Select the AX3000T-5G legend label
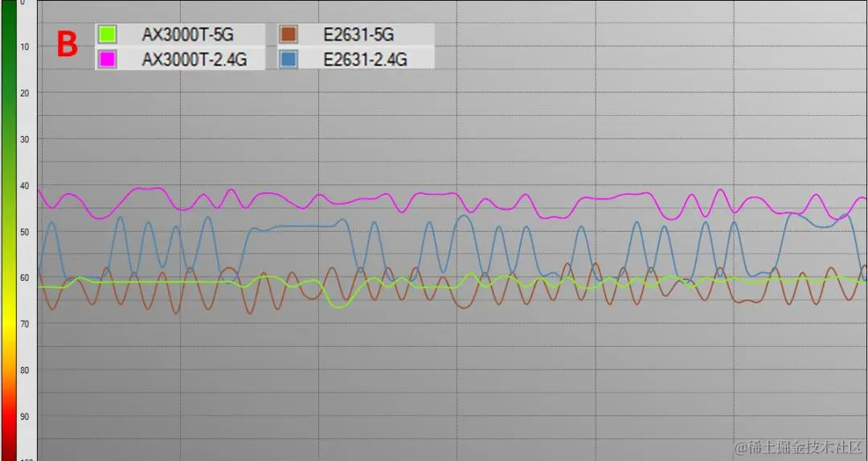Viewport: 868px width, 461px height. [187, 35]
